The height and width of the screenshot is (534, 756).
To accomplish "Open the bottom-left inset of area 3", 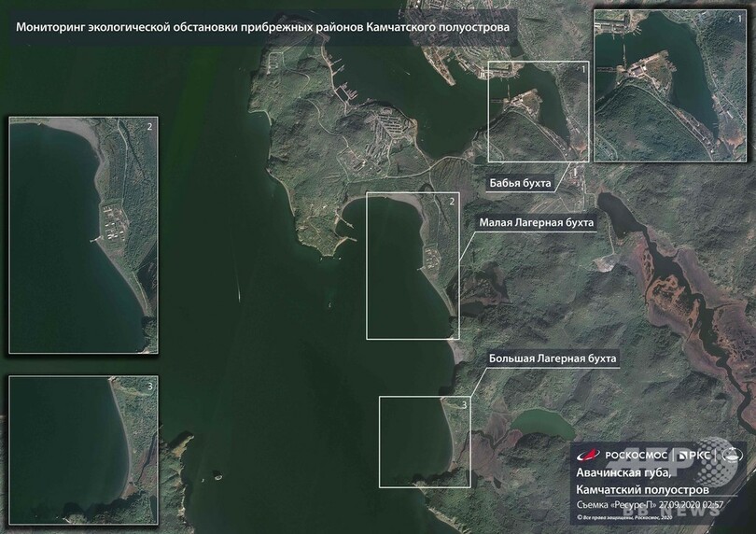I will pyautogui.click(x=82, y=440).
